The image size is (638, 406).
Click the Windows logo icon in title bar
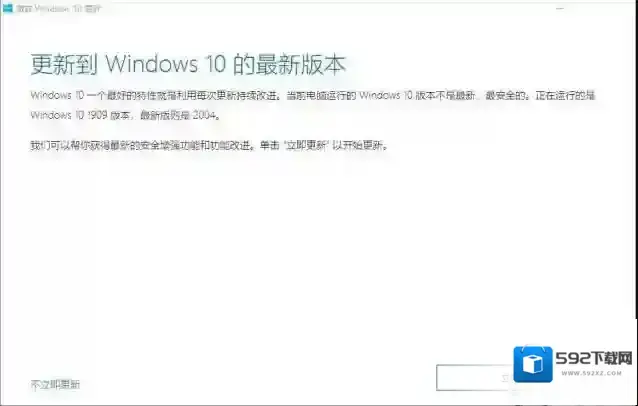[x=8, y=8]
